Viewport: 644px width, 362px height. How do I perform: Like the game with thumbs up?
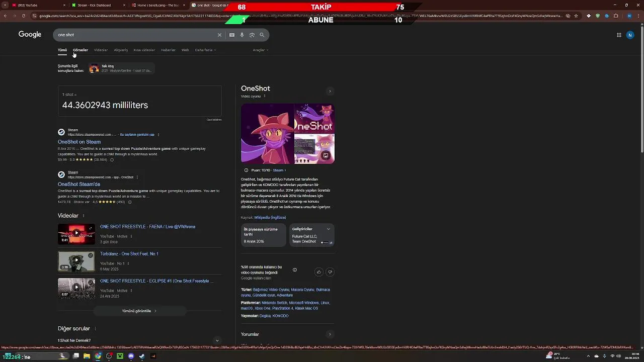[x=318, y=272]
